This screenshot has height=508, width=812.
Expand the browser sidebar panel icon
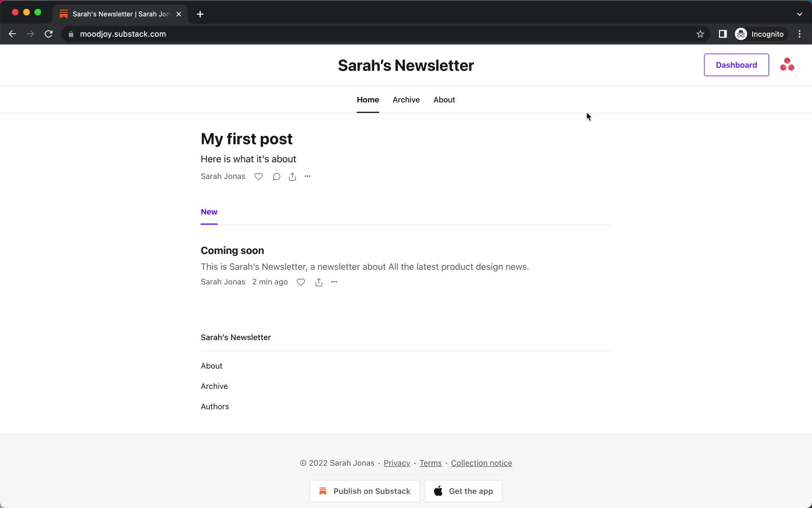pyautogui.click(x=723, y=34)
